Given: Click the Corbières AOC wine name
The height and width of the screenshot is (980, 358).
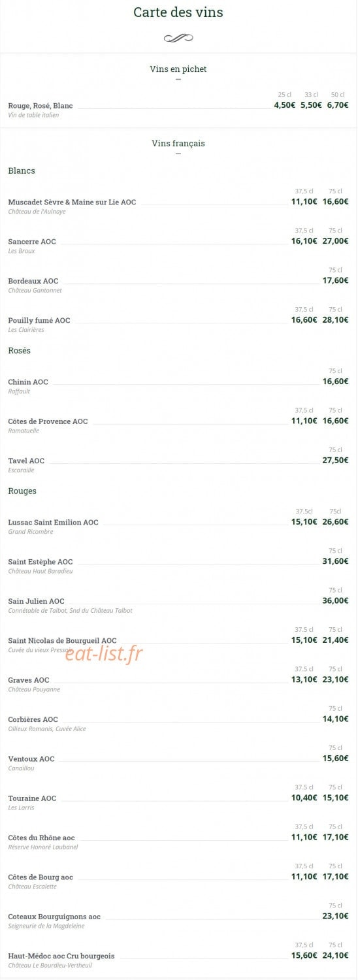Looking at the screenshot, I should click(33, 719).
